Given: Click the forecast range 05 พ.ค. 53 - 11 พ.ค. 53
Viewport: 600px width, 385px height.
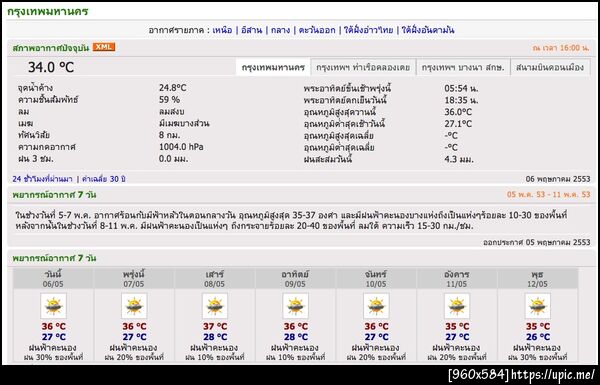Looking at the screenshot, I should click(x=548, y=194).
